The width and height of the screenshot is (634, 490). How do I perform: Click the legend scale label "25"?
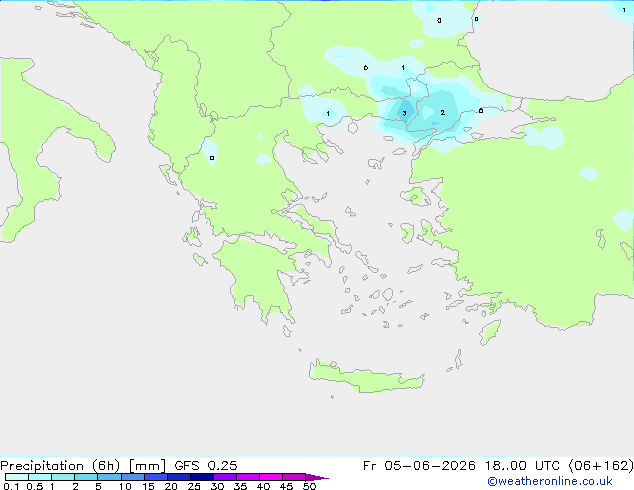194,486
